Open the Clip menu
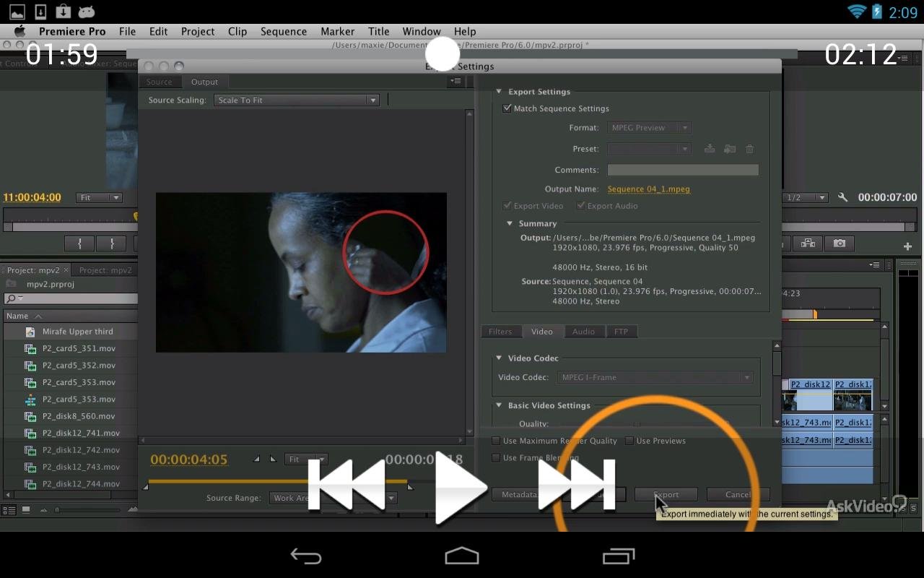Screen dimensions: 924x578 point(237,31)
